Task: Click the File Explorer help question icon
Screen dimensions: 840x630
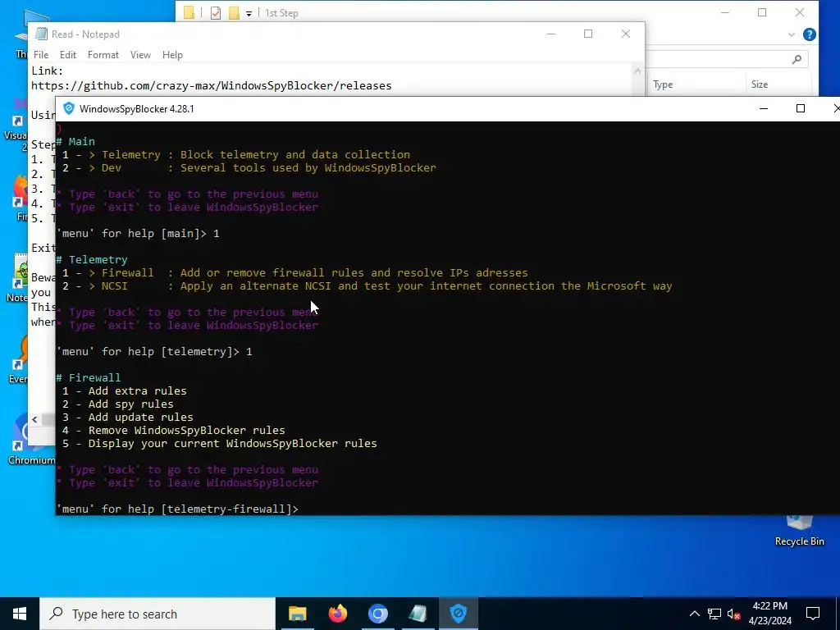Action: click(x=810, y=34)
